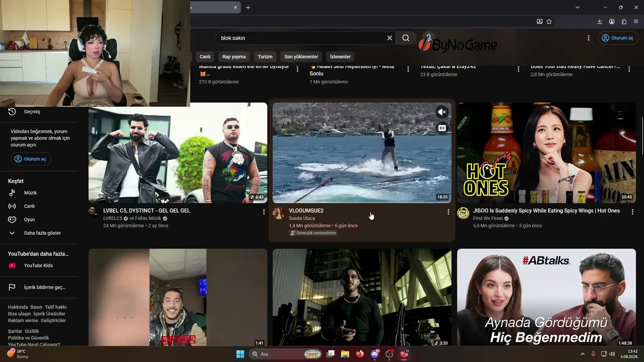Click the 'JISOO Is Suddenly Spicy' video title
This screenshot has width=644, height=362.
click(546, 211)
